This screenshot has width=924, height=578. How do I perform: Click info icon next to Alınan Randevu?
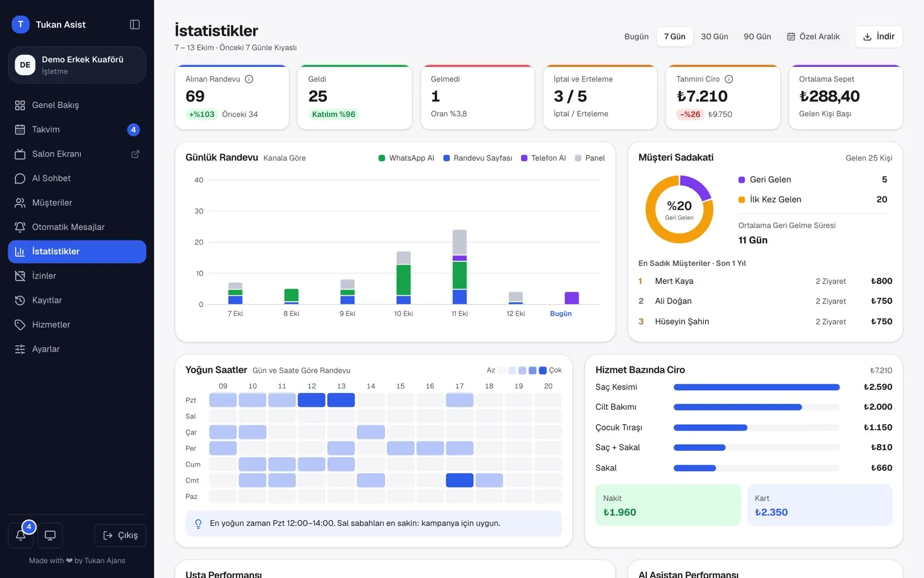(249, 79)
